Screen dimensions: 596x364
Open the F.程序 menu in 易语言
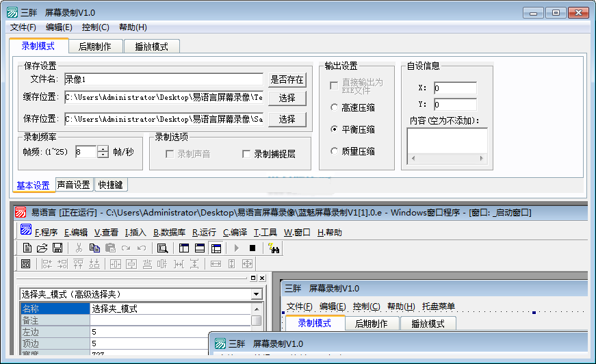[x=46, y=232]
